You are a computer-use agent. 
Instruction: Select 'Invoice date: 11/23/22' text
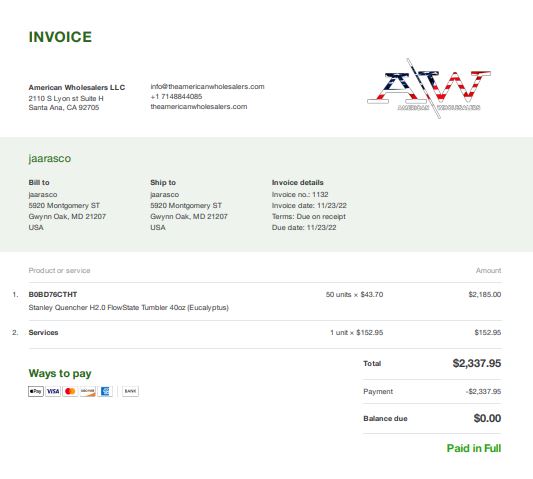tap(309, 206)
